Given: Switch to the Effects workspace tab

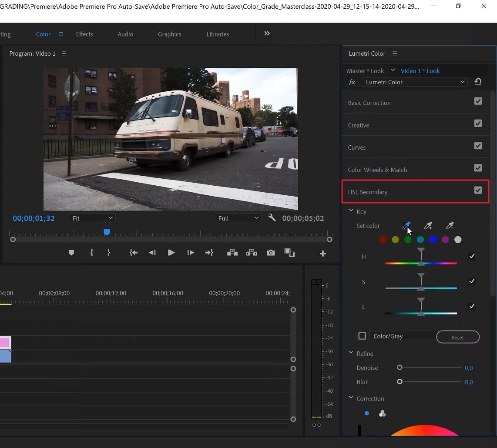Looking at the screenshot, I should tap(84, 34).
